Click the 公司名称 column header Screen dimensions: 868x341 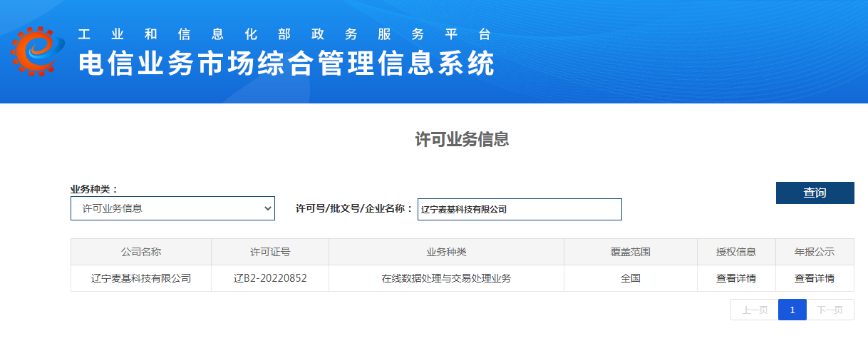point(141,252)
